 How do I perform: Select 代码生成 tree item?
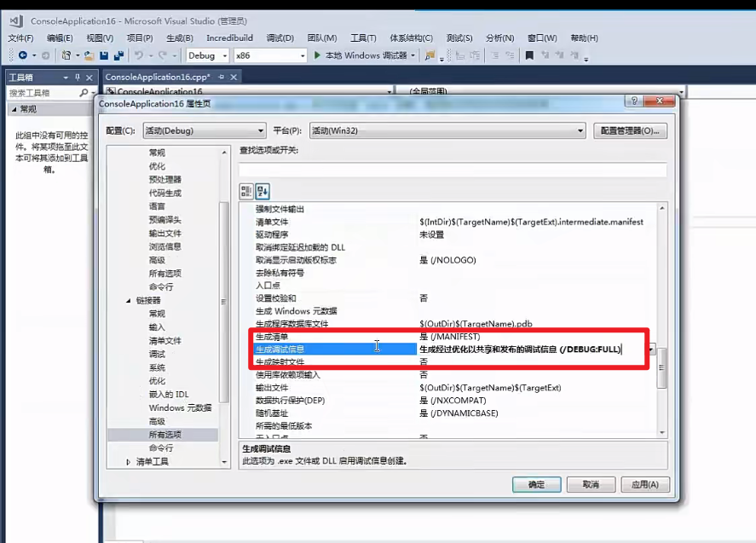click(164, 193)
